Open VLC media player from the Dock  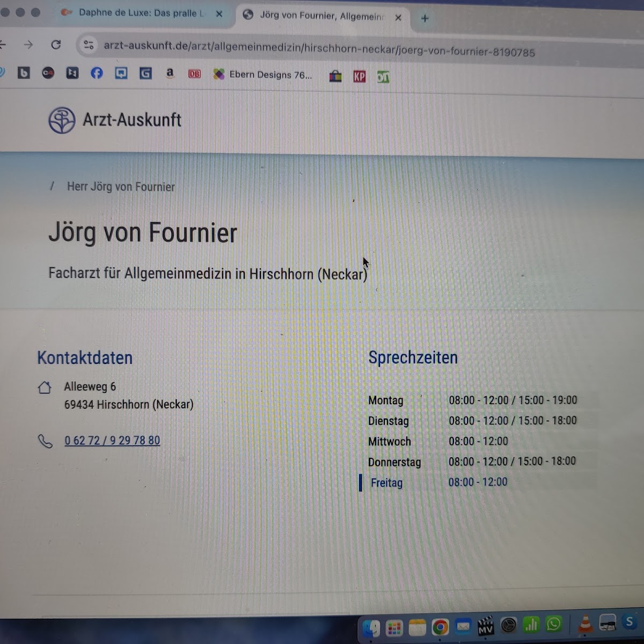click(585, 623)
